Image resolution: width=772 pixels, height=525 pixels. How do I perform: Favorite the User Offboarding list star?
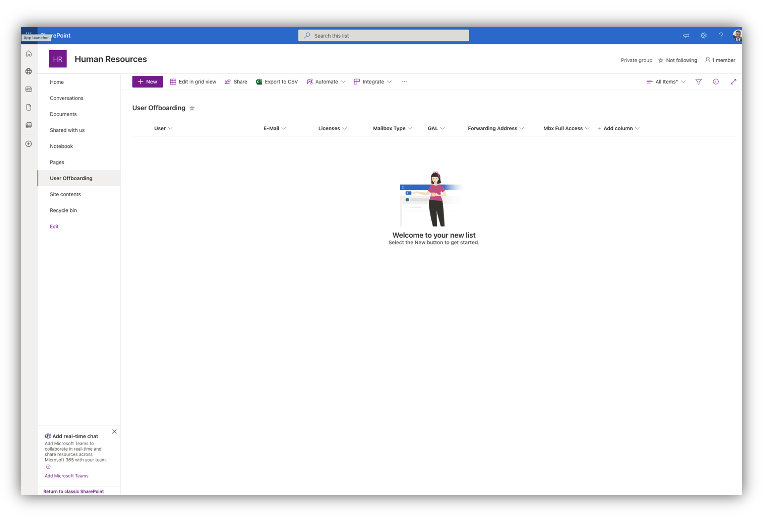192,108
